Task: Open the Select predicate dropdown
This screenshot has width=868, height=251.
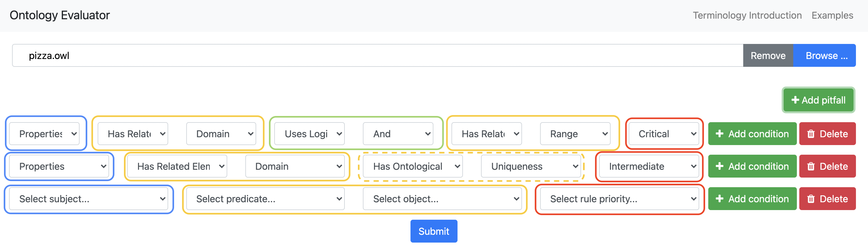Action: click(x=265, y=199)
